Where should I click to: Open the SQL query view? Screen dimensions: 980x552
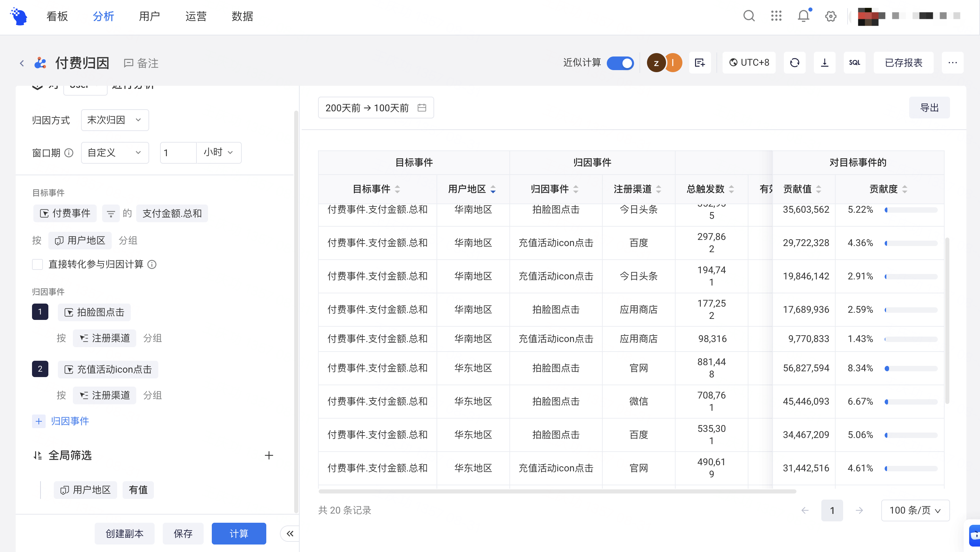pyautogui.click(x=854, y=62)
